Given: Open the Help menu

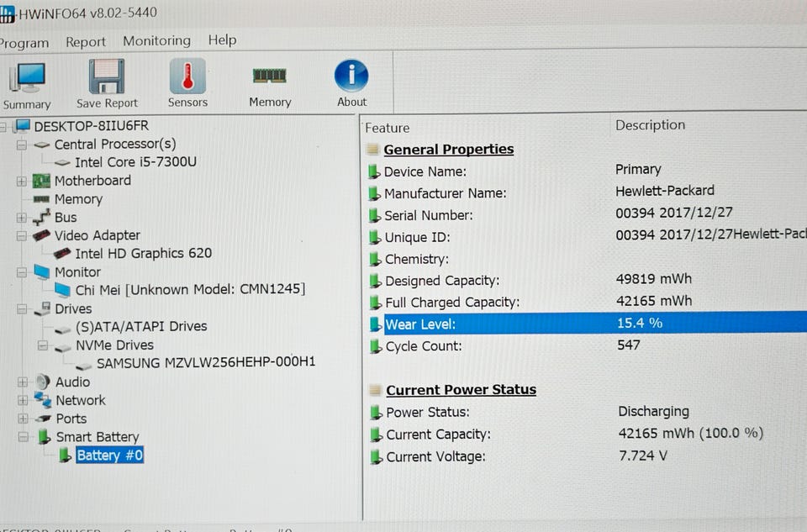Looking at the screenshot, I should pos(222,40).
